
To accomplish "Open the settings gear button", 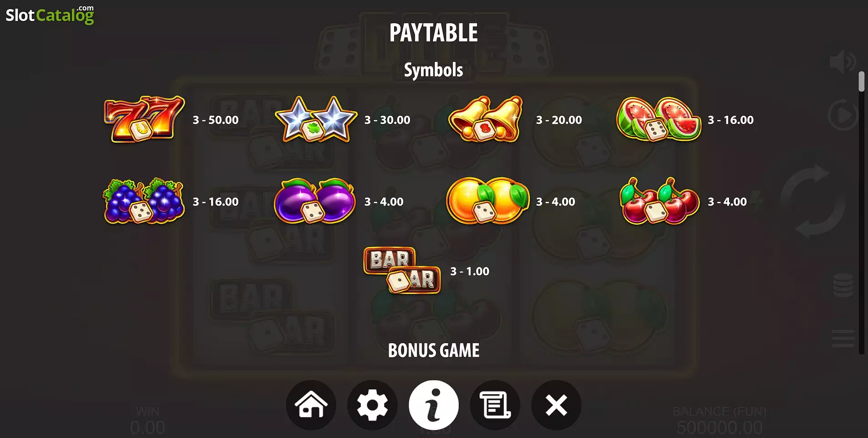I will (x=372, y=405).
